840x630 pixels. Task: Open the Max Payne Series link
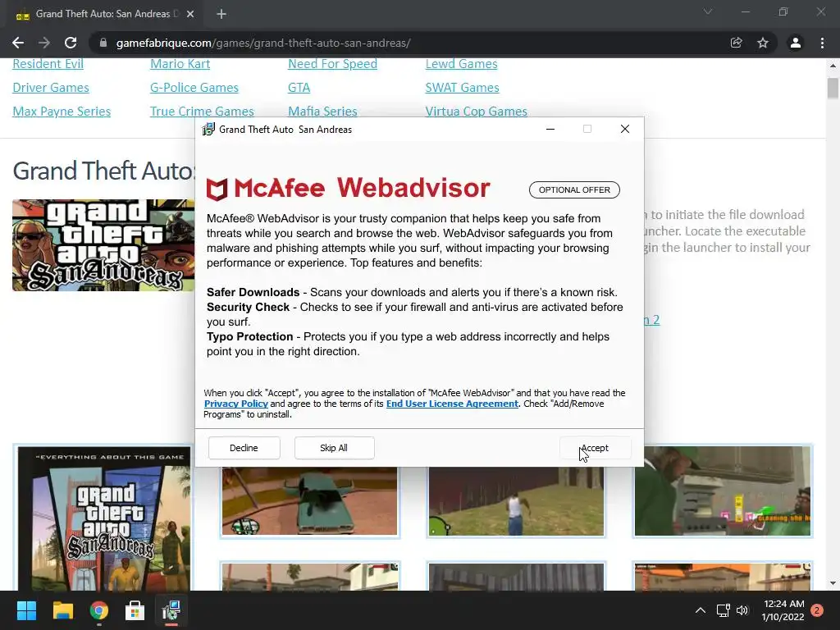[62, 112]
